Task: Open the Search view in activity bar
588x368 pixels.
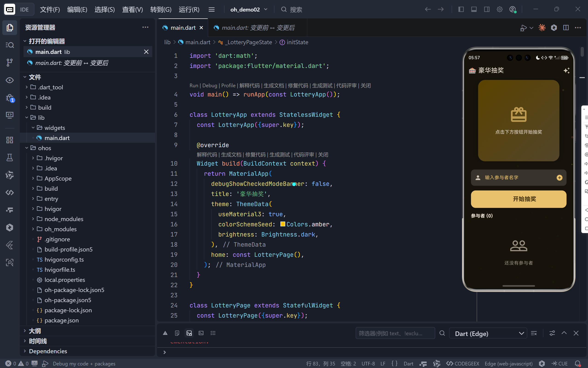Action: [x=9, y=45]
